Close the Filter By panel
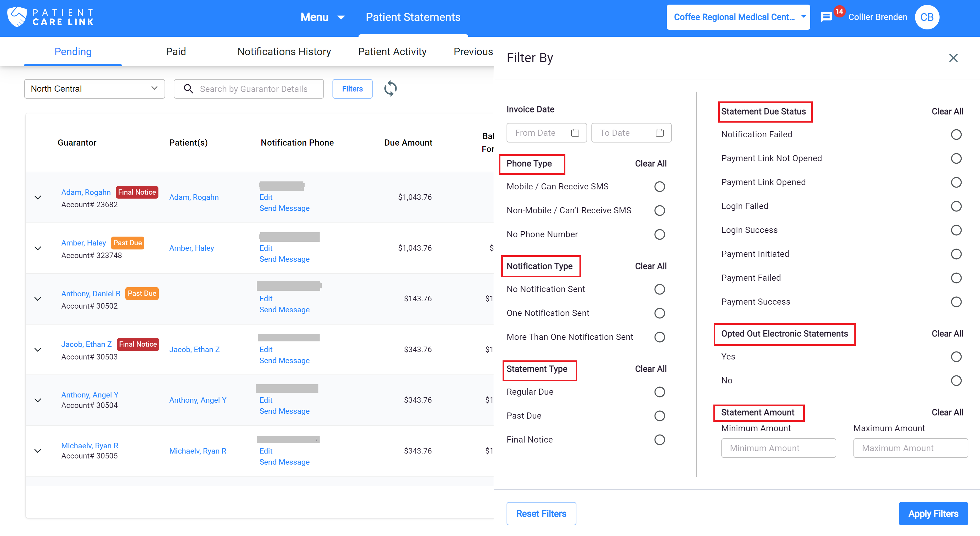 (953, 58)
